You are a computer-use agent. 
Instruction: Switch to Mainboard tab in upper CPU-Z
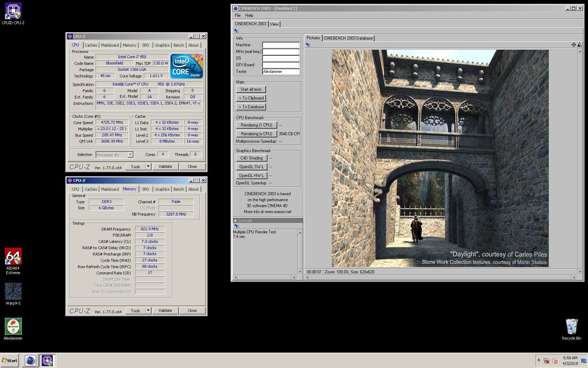pyautogui.click(x=110, y=45)
